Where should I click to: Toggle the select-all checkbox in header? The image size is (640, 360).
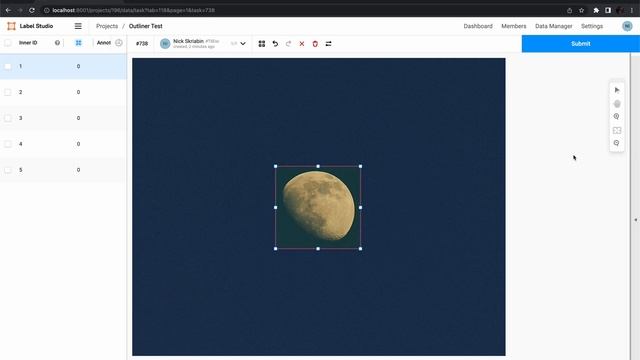coord(8,43)
